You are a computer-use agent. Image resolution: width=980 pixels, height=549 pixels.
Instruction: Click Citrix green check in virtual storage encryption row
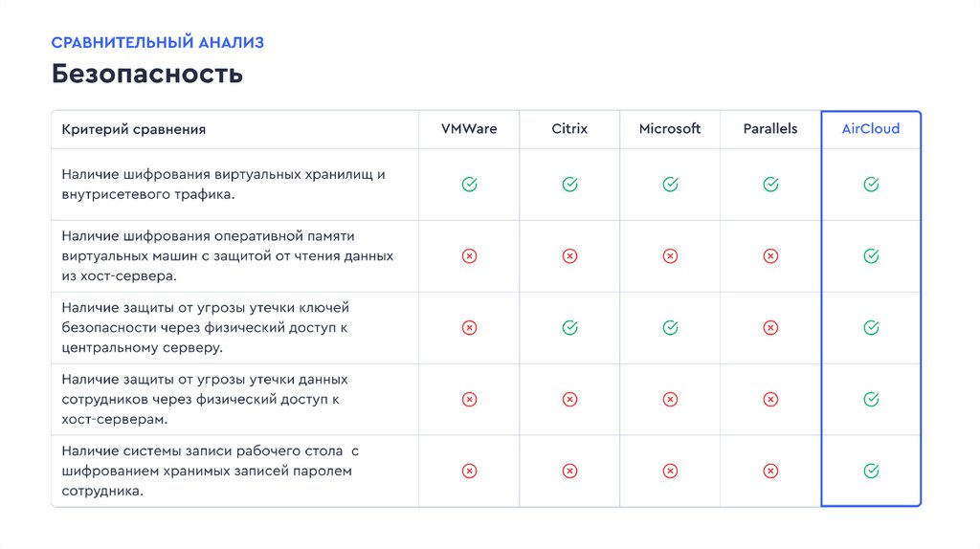point(569,185)
